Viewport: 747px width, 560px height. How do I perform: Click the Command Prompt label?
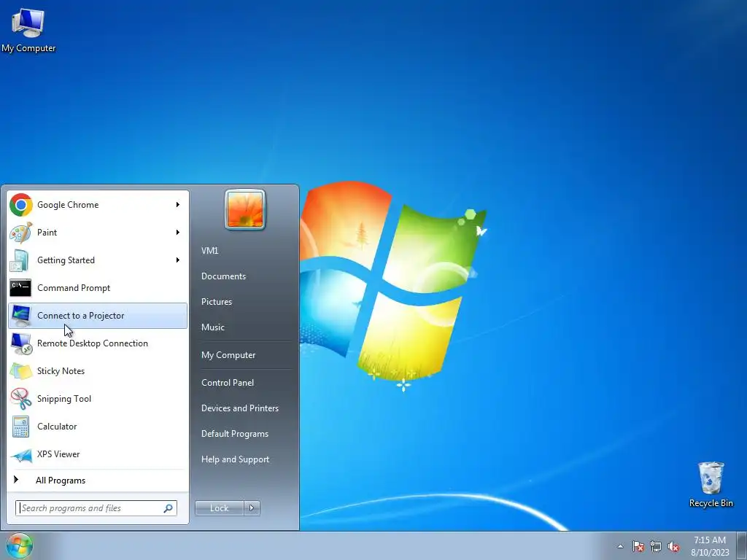click(x=74, y=288)
